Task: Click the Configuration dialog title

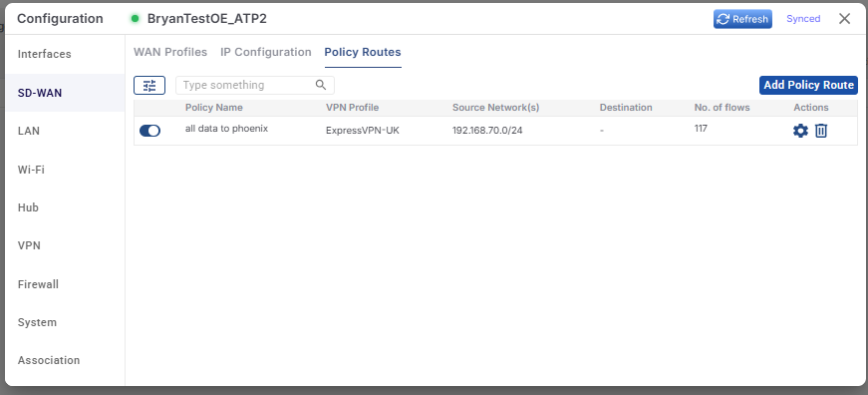Action: click(x=60, y=19)
